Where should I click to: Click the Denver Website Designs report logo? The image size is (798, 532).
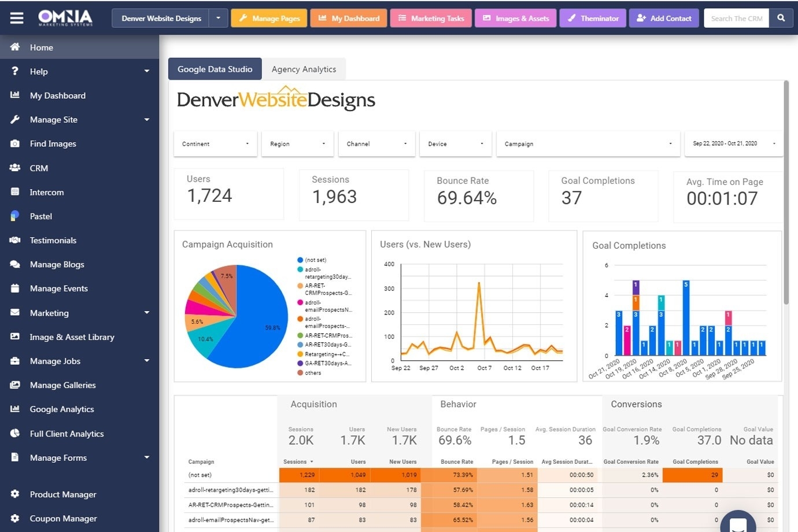(x=276, y=99)
